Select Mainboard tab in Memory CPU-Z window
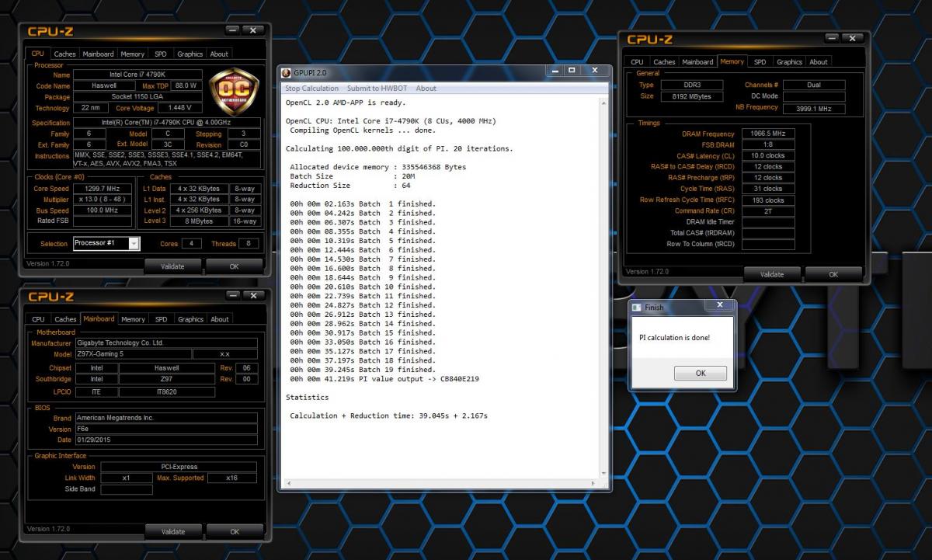The image size is (932, 560). [x=697, y=62]
